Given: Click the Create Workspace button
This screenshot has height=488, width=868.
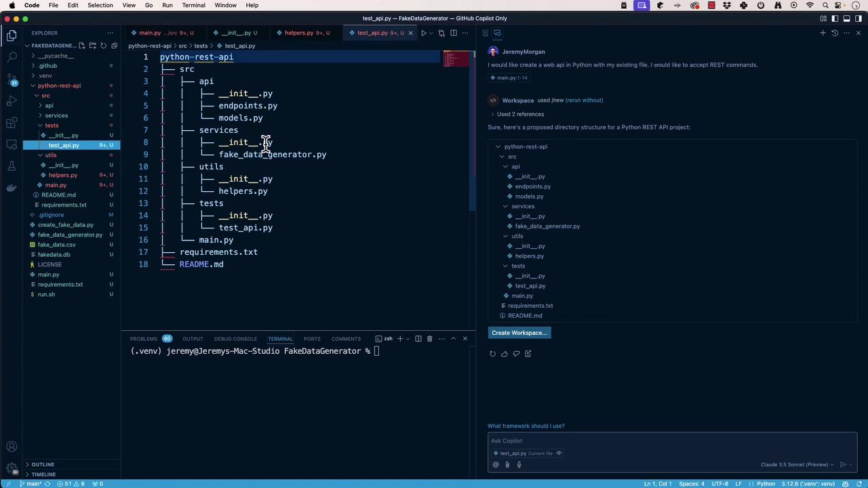Looking at the screenshot, I should click(519, 333).
